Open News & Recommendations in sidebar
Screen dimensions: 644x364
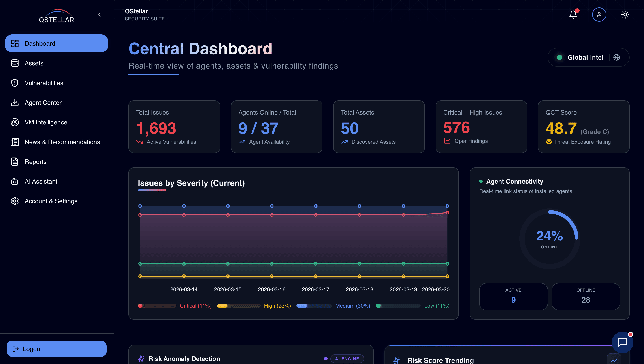[x=62, y=142]
